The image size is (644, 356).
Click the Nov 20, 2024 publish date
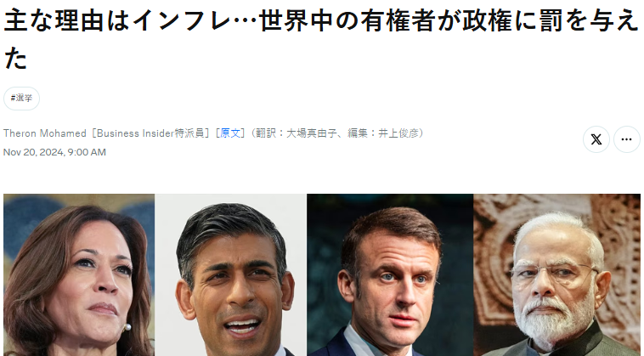point(33,152)
